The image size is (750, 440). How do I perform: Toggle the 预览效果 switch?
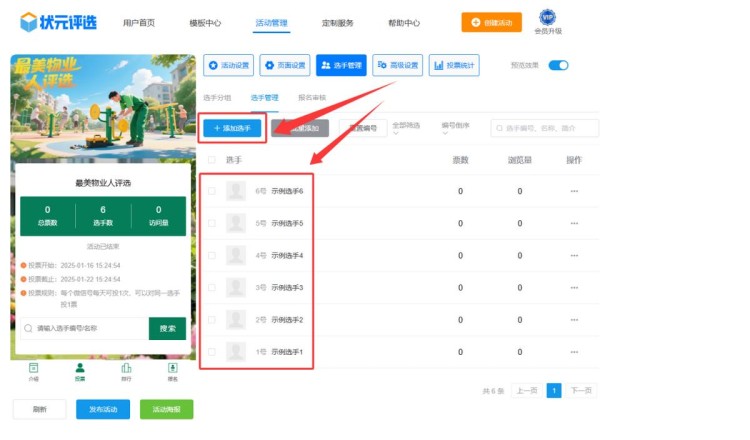point(558,65)
